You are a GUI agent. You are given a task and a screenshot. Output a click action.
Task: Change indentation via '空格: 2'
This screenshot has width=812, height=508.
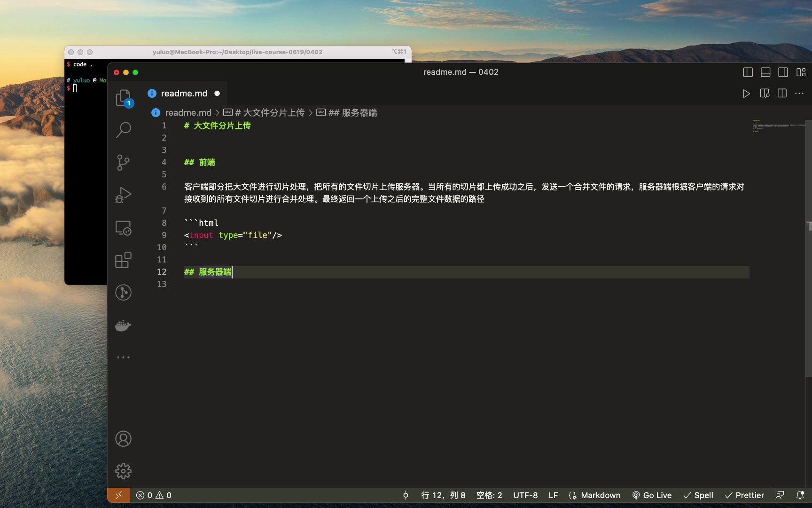click(x=489, y=495)
